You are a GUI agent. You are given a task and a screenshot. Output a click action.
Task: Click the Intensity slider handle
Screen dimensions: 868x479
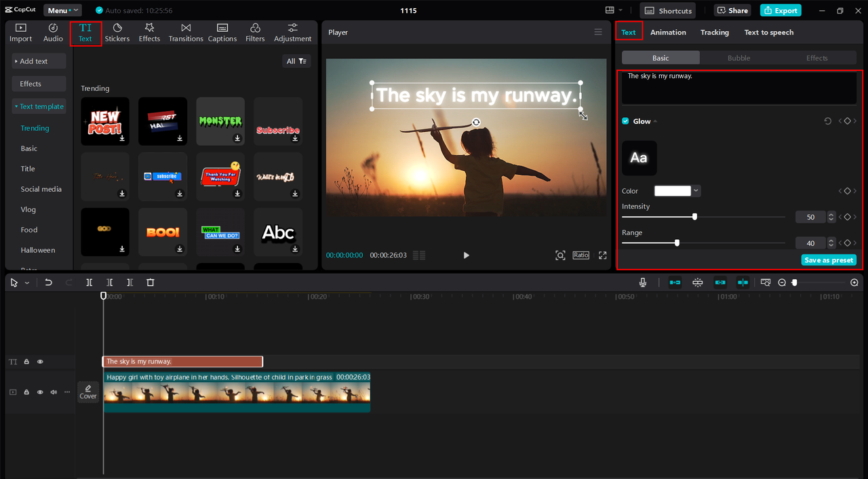[x=694, y=217]
